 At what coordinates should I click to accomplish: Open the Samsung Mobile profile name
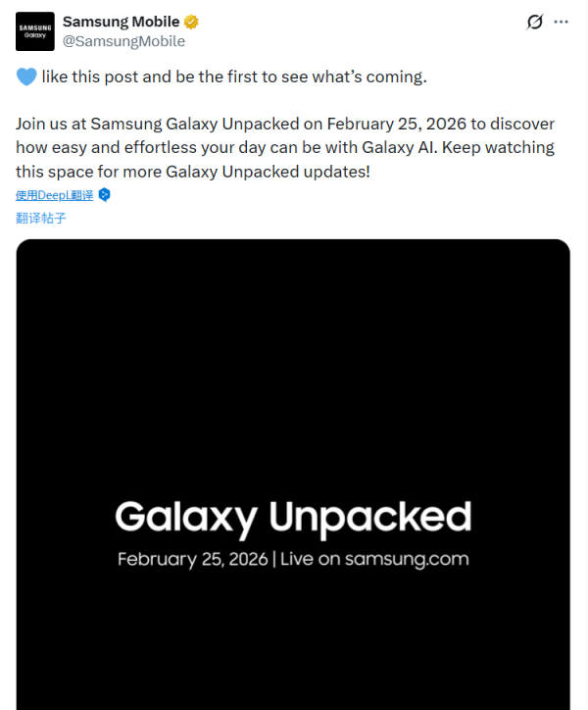click(x=121, y=22)
